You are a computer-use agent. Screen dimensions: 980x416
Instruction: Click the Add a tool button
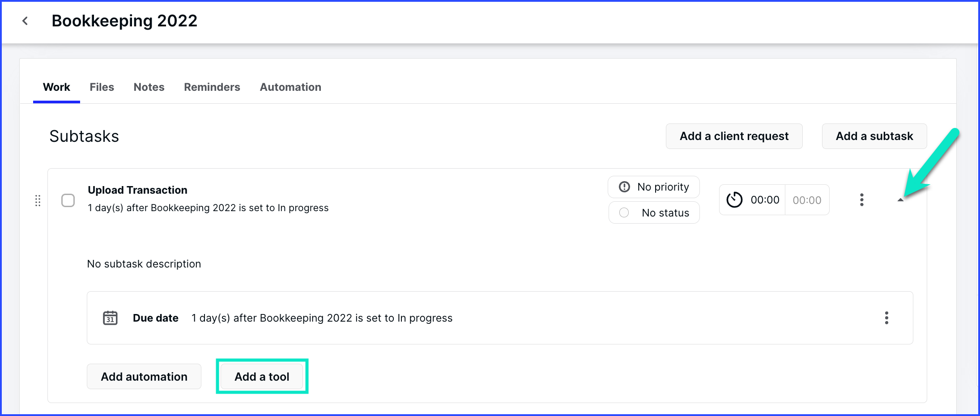tap(262, 377)
